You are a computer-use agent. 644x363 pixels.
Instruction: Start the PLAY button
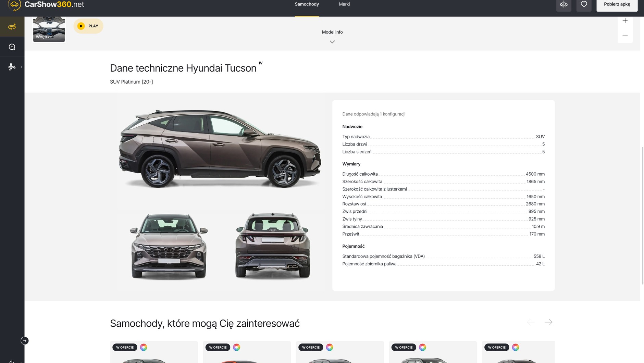pyautogui.click(x=88, y=26)
